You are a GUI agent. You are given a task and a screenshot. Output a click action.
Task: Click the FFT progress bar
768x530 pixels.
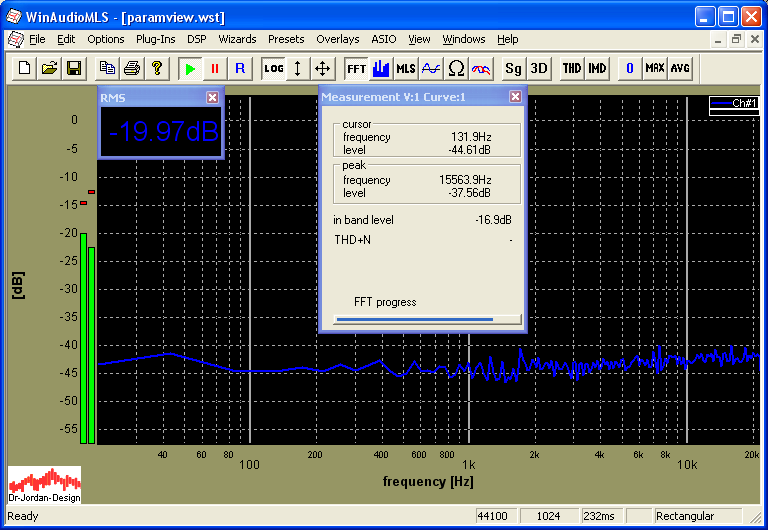(x=428, y=320)
